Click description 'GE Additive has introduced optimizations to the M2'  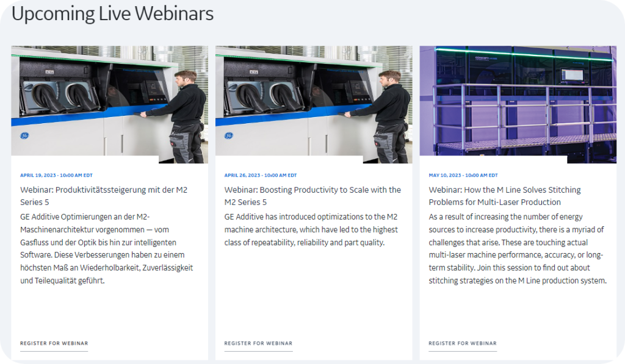311,229
